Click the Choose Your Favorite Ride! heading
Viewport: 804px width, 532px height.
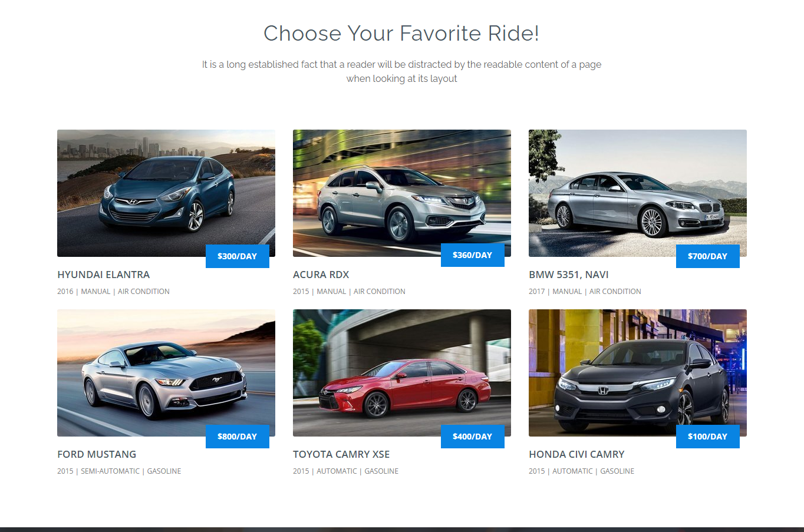tap(401, 34)
